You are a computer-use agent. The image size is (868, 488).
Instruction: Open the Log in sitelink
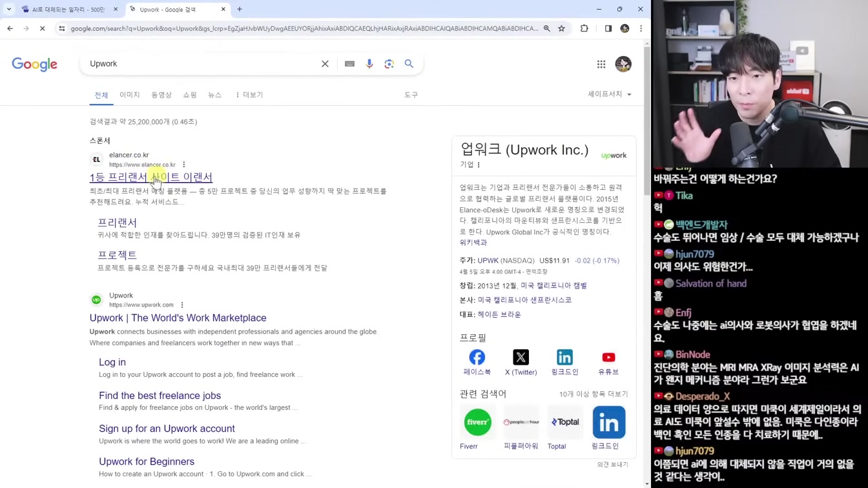112,362
